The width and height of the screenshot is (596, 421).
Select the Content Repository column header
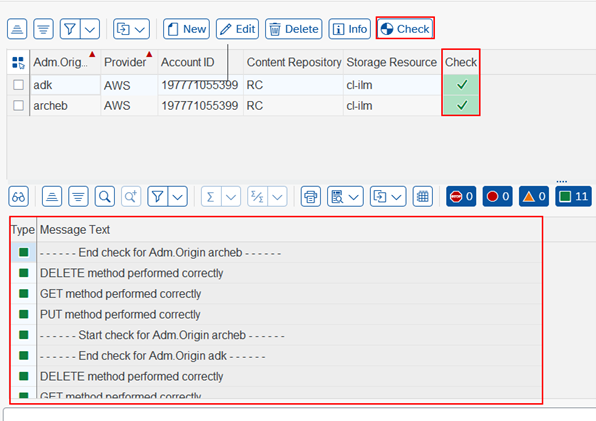click(x=294, y=62)
